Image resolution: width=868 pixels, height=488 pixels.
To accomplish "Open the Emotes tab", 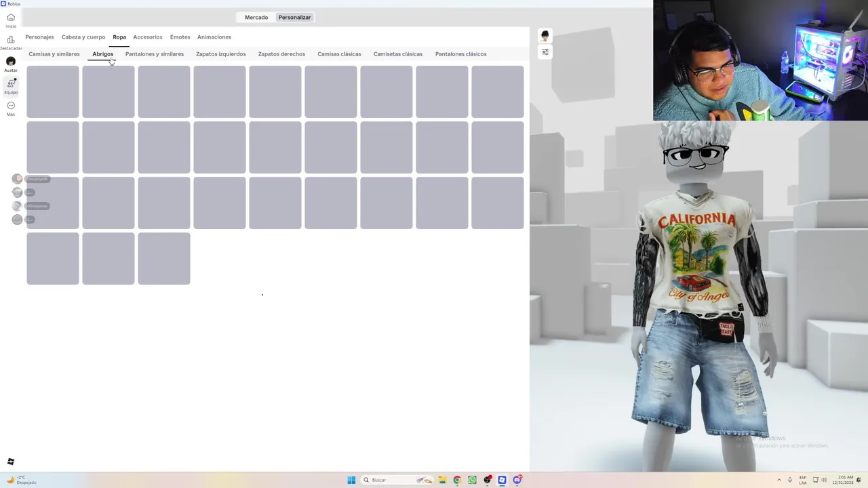I will point(180,37).
